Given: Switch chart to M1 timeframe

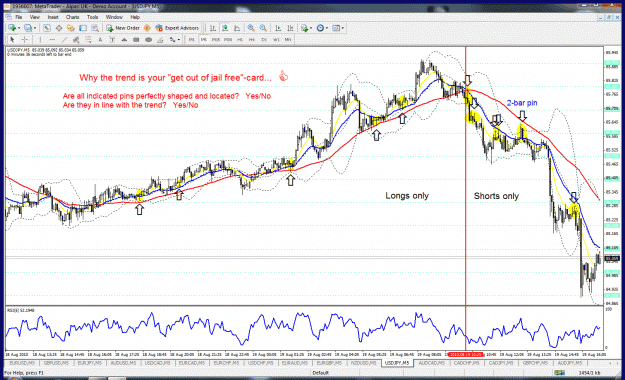Looking at the screenshot, I should point(192,39).
